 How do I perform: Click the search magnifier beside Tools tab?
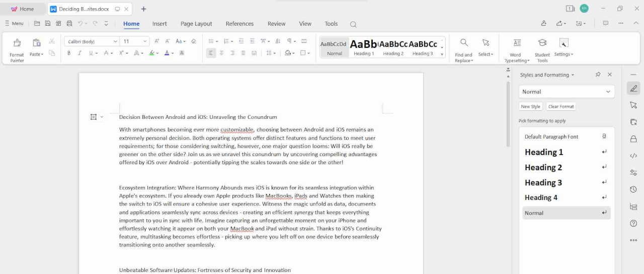point(353,24)
